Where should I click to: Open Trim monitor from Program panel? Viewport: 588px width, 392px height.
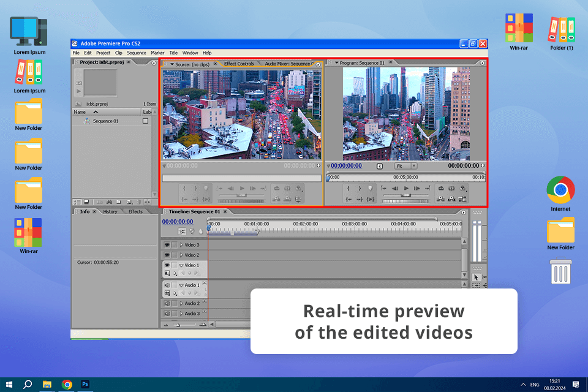[x=462, y=199]
